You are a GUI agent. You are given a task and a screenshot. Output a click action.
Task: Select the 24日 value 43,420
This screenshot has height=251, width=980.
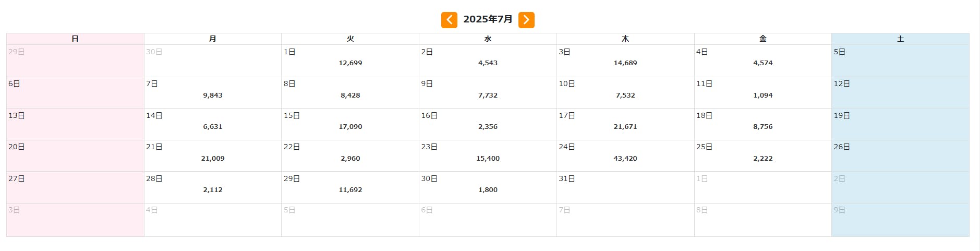click(x=625, y=159)
